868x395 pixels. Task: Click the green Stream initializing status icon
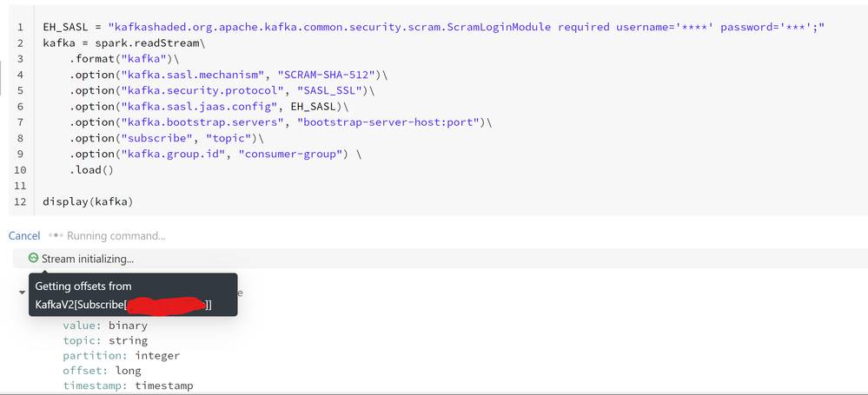(x=34, y=258)
